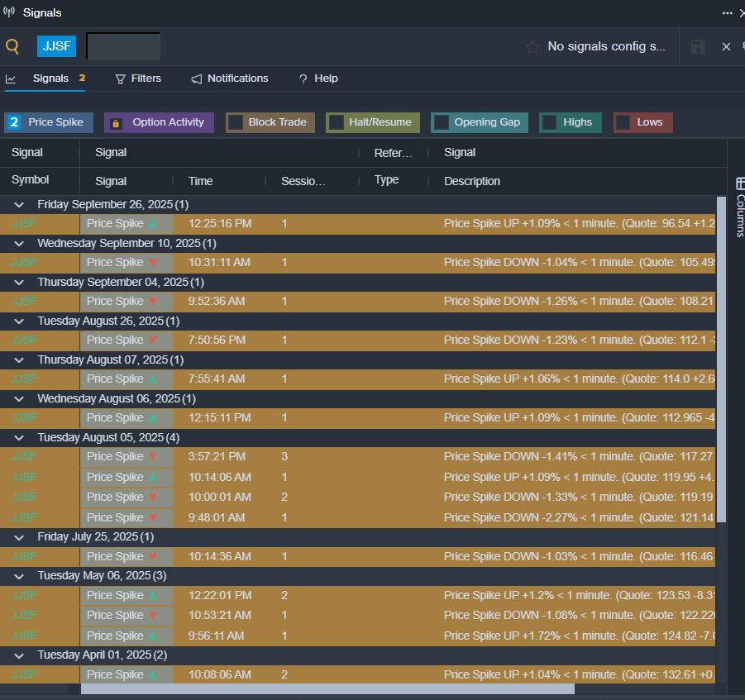
Task: Open the Columns side panel
Action: tap(740, 207)
